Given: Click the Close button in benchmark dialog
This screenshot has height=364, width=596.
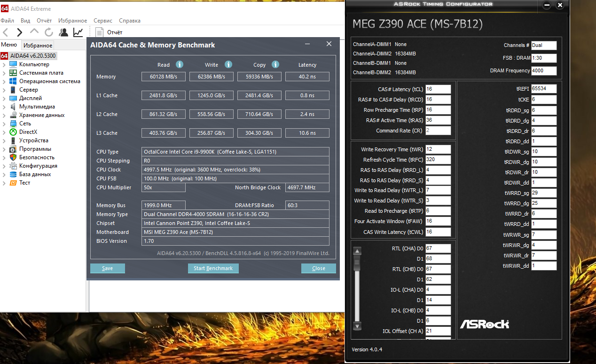Looking at the screenshot, I should pyautogui.click(x=319, y=268).
